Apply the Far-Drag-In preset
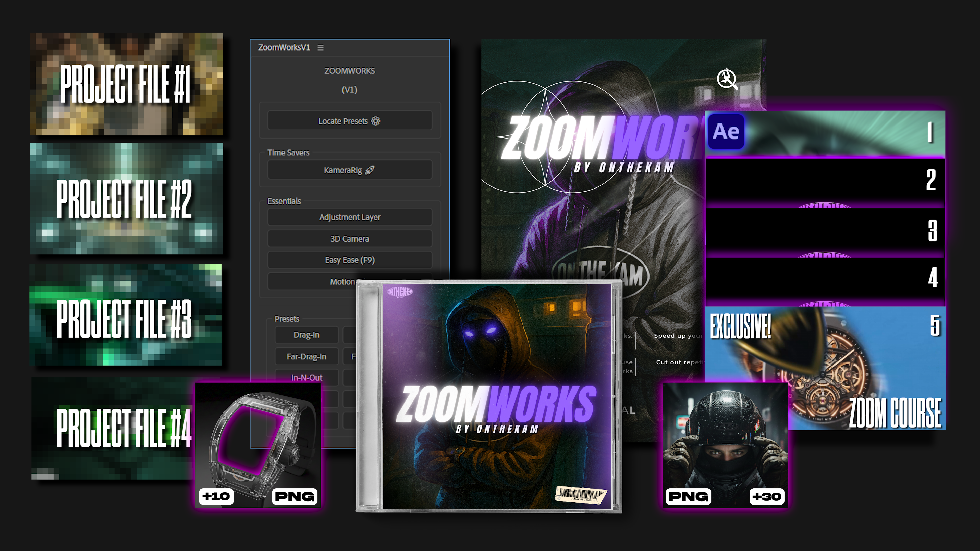The height and width of the screenshot is (551, 980). tap(307, 356)
